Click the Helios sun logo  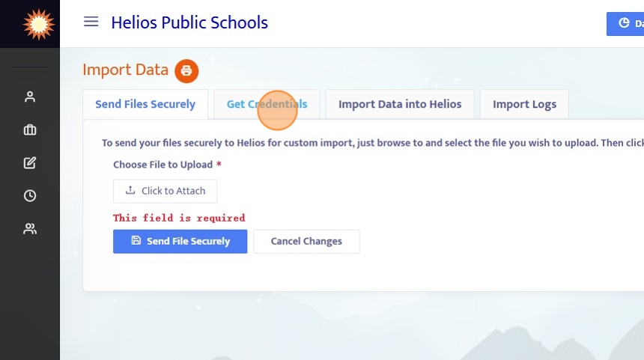coord(39,24)
